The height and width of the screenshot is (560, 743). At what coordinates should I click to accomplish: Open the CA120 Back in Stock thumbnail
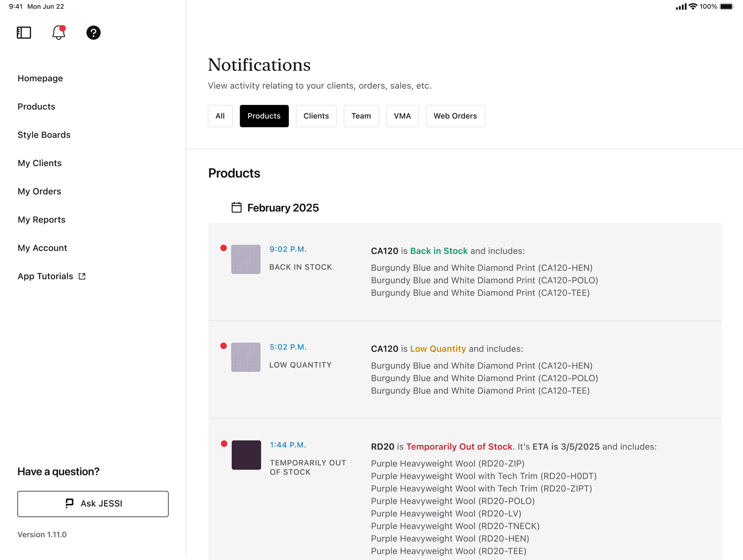246,260
